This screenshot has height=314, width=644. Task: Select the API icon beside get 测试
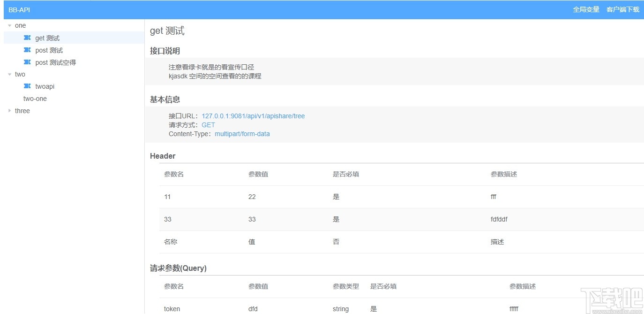(28, 38)
